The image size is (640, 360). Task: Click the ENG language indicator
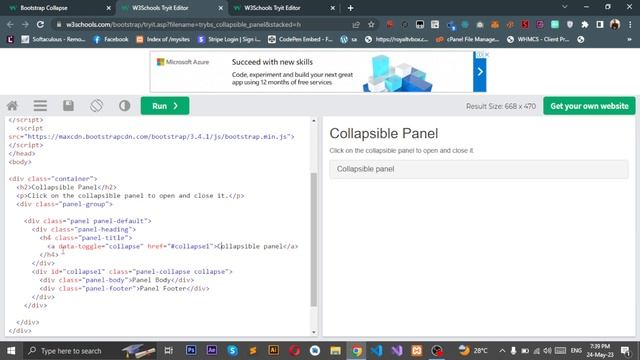(576, 351)
